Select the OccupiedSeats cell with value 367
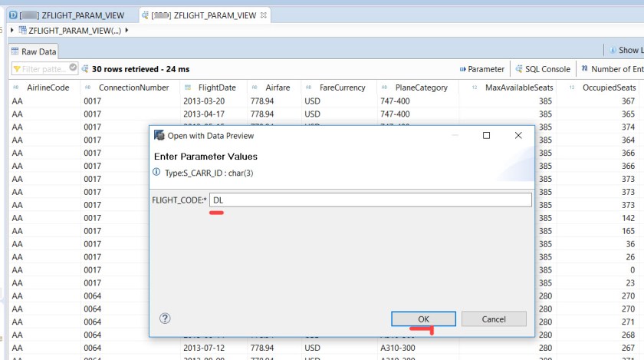The width and height of the screenshot is (644, 360). coord(628,101)
